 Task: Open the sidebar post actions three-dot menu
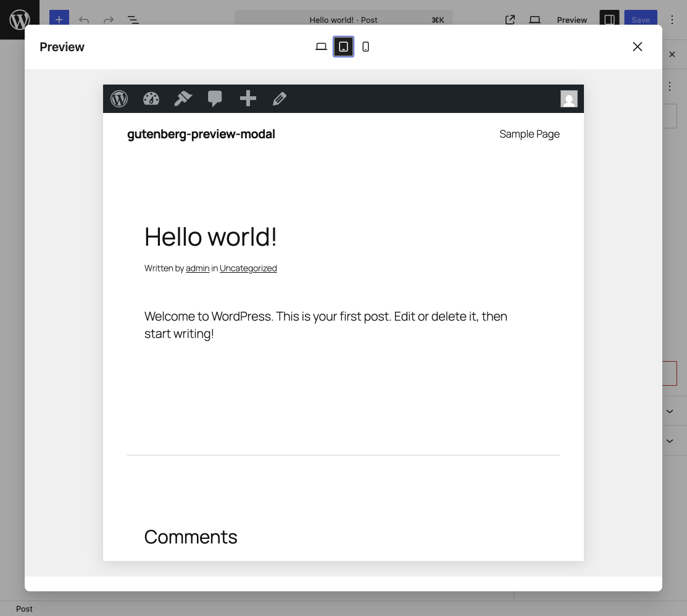670,86
